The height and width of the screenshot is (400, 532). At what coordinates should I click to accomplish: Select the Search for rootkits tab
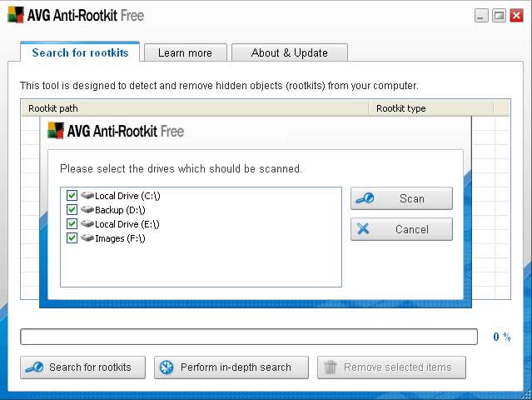80,52
